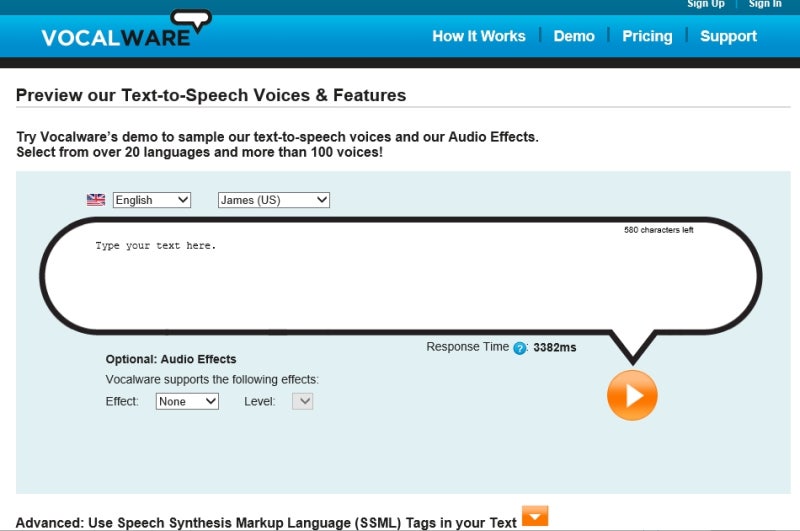The height and width of the screenshot is (531, 800).
Task: Click the Vocalware logo
Action: [127, 29]
